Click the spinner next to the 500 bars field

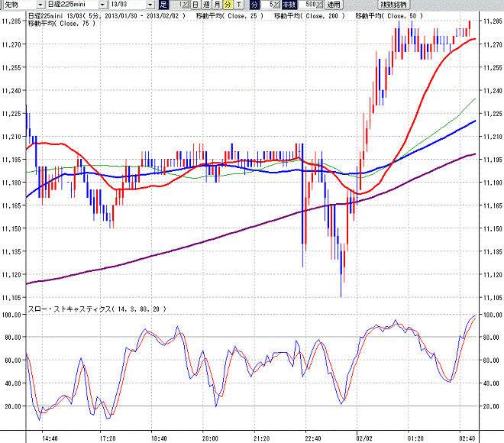(x=319, y=5)
